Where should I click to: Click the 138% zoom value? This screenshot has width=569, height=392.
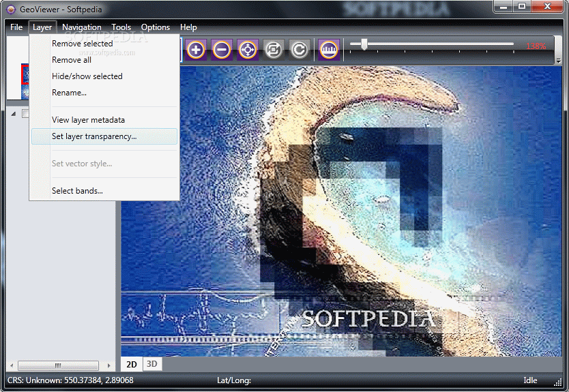tap(536, 46)
